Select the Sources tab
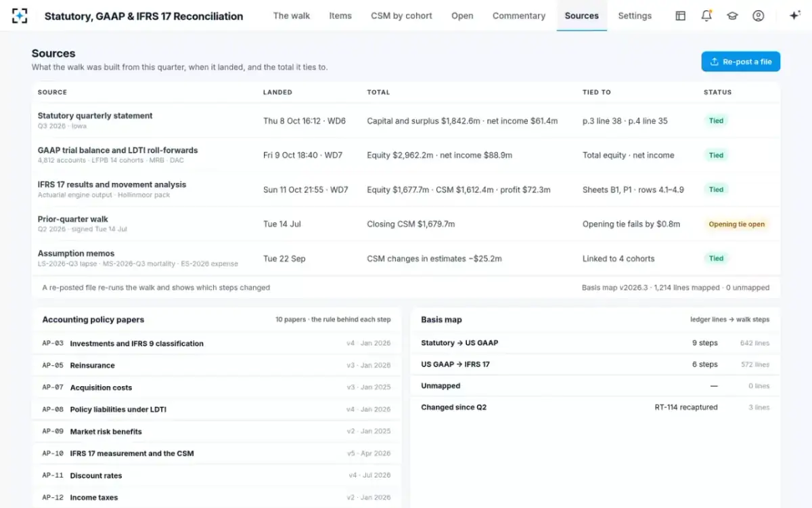812x508 pixels. point(582,16)
